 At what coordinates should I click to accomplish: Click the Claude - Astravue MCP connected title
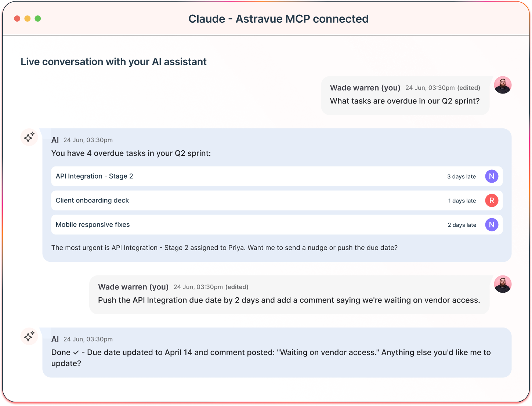[x=278, y=19]
